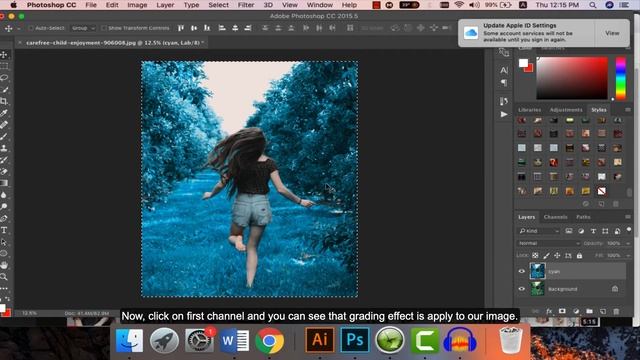Viewport: 640px width, 360px height.
Task: Click the foreground color swatch in Color panel
Action: (x=523, y=63)
